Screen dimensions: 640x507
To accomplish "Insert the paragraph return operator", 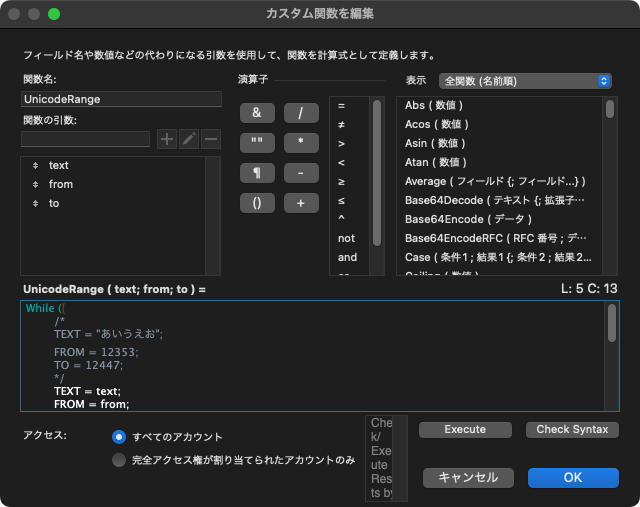I will pos(257,173).
